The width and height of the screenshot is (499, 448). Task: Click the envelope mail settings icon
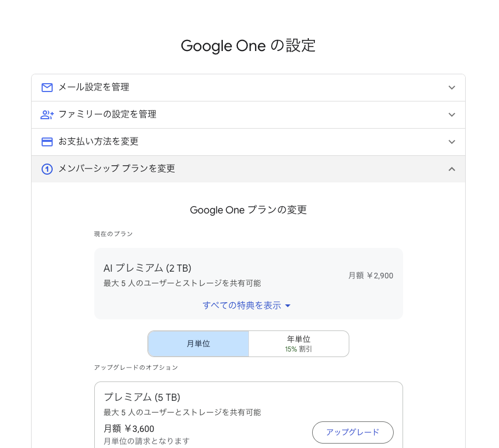click(x=47, y=88)
